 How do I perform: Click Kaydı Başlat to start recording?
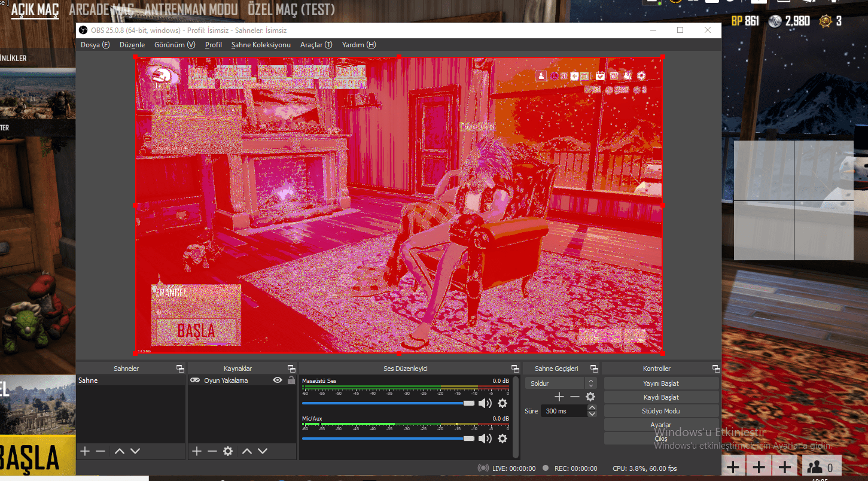click(661, 397)
